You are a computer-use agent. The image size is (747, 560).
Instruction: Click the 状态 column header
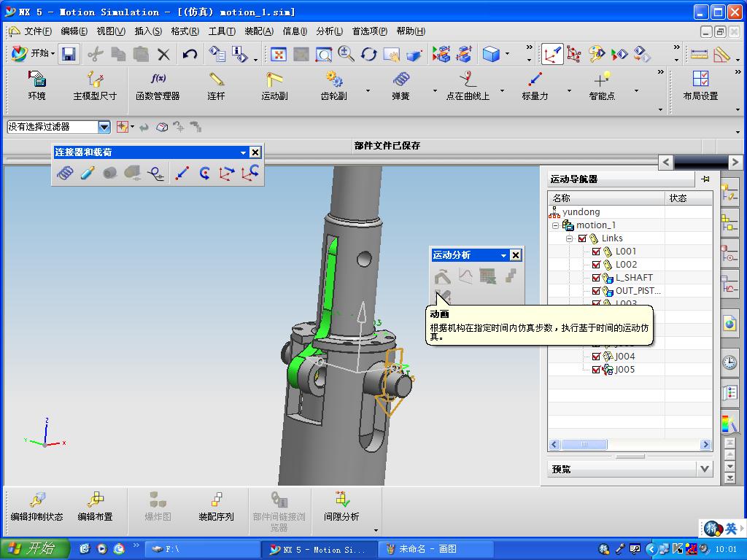coord(689,198)
